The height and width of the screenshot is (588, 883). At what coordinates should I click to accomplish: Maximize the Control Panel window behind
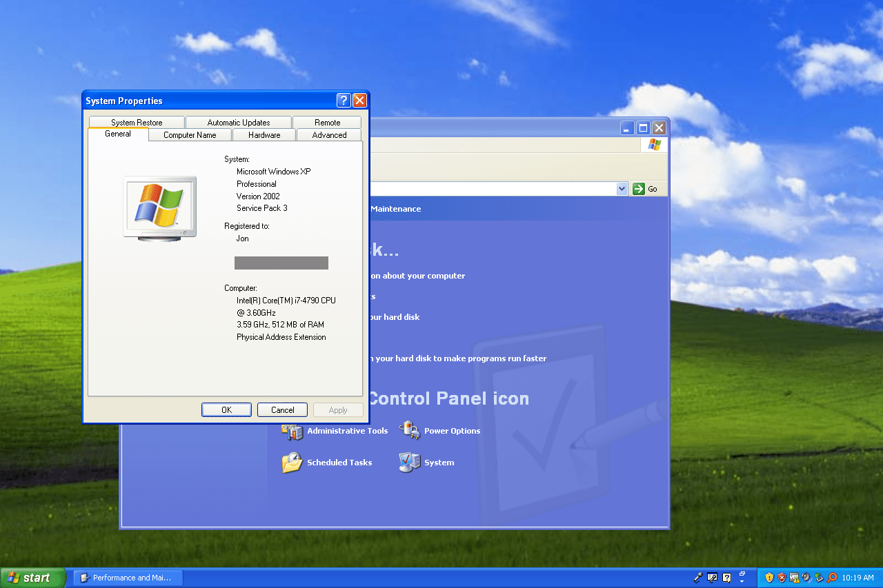(643, 128)
